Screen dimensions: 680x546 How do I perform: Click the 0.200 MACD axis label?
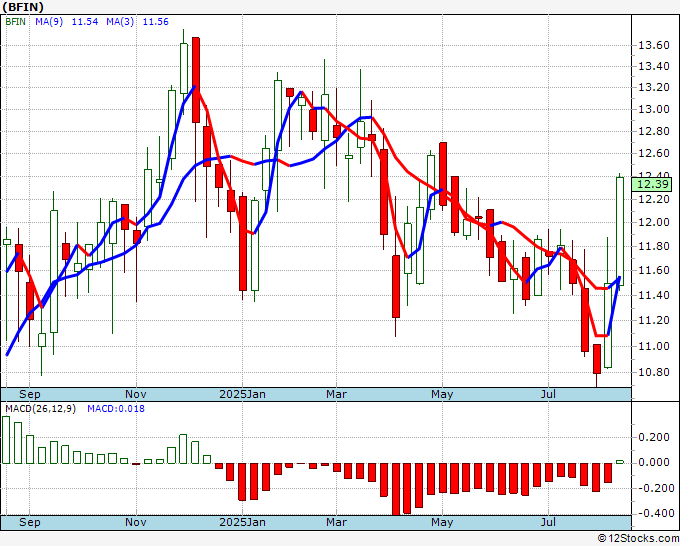click(x=654, y=437)
